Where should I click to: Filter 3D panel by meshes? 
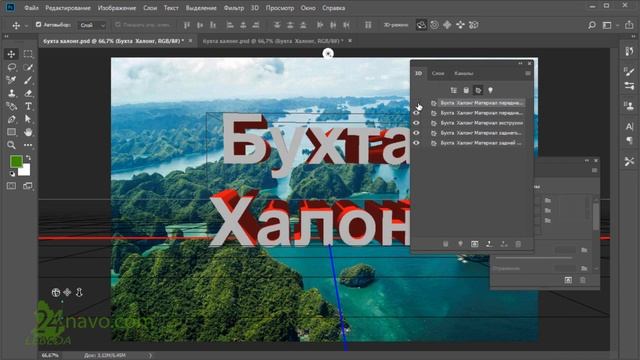tap(466, 90)
